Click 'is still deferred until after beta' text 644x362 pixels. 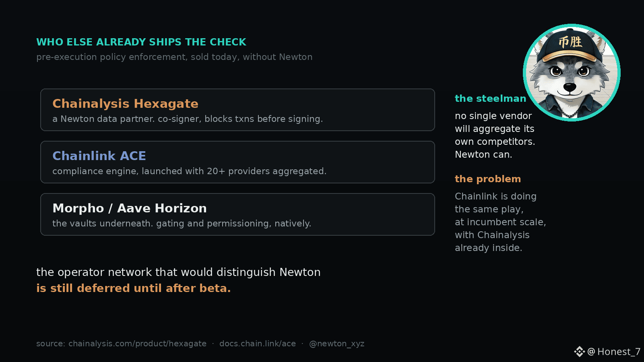pos(134,288)
